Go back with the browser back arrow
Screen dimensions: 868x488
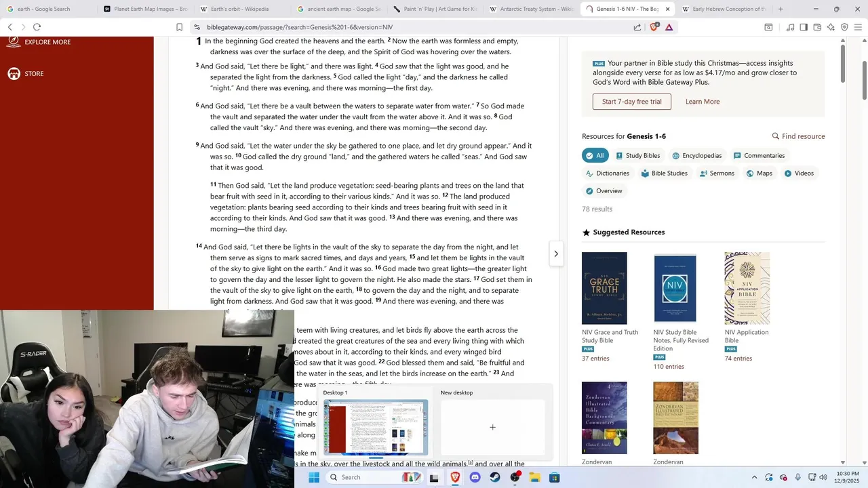pyautogui.click(x=10, y=27)
